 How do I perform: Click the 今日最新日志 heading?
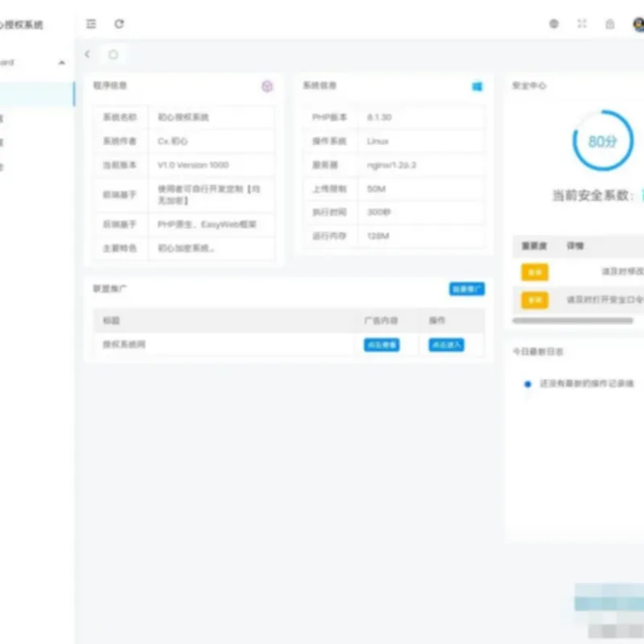pos(538,352)
